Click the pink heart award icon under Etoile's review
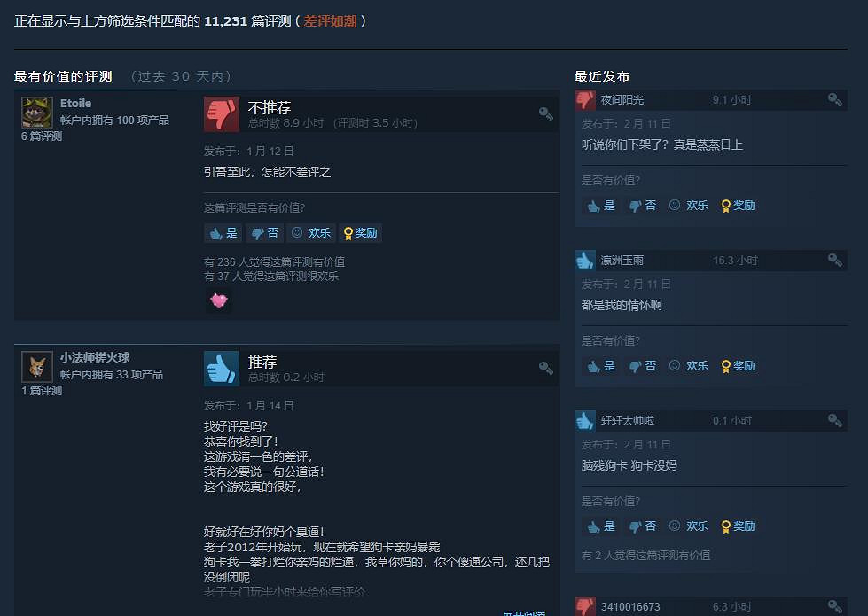868x616 pixels. coord(219,300)
